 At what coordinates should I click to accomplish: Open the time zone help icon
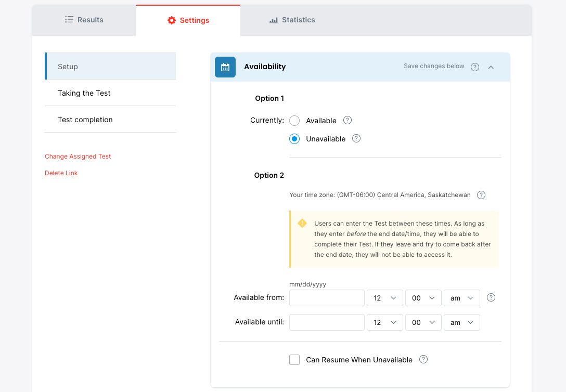481,195
